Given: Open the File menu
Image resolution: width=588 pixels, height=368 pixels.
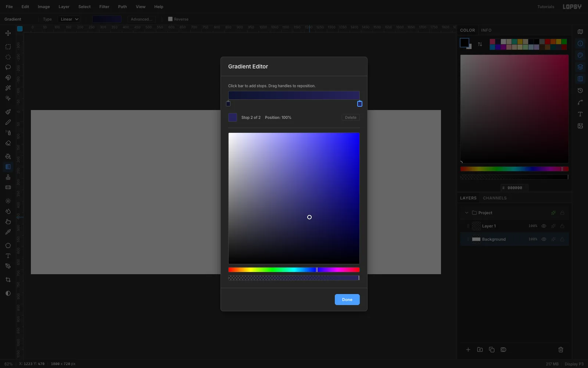Looking at the screenshot, I should pyautogui.click(x=9, y=7).
